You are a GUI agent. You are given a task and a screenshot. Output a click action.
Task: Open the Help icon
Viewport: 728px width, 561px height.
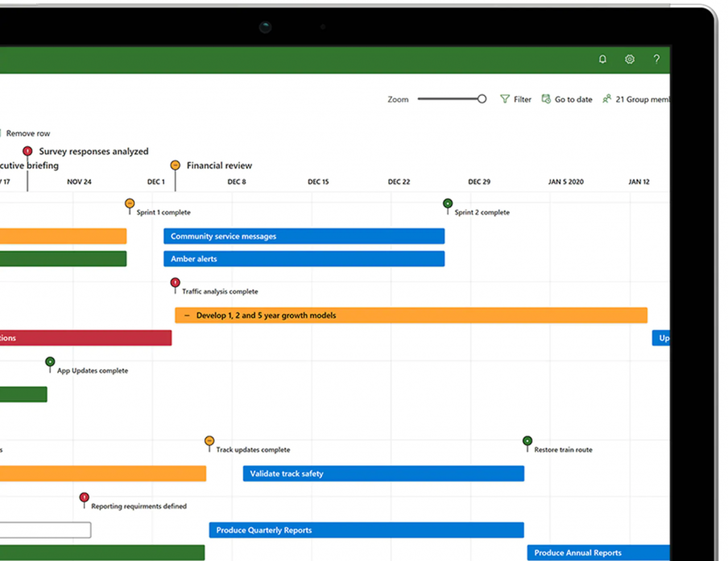[x=656, y=59]
